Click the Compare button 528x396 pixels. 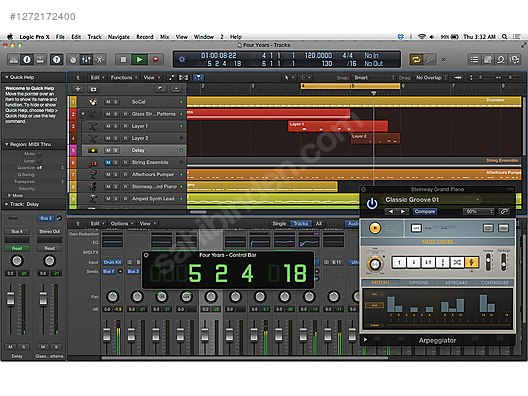tap(425, 211)
